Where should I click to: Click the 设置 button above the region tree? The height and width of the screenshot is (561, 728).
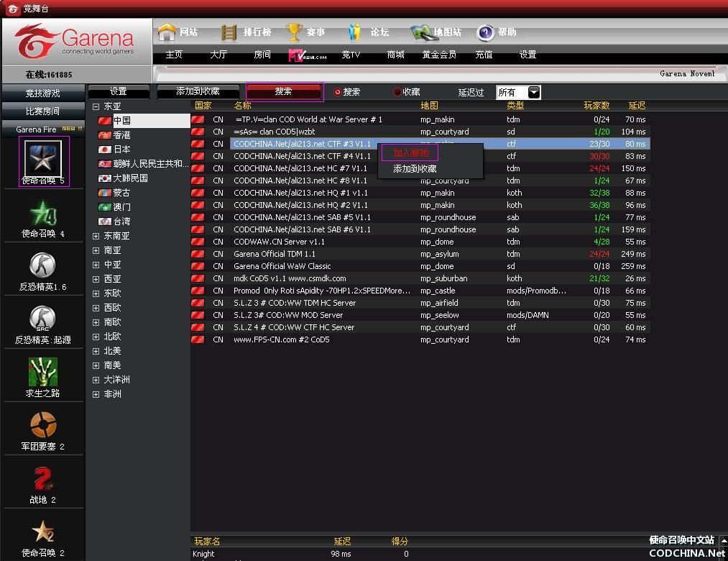[x=119, y=91]
